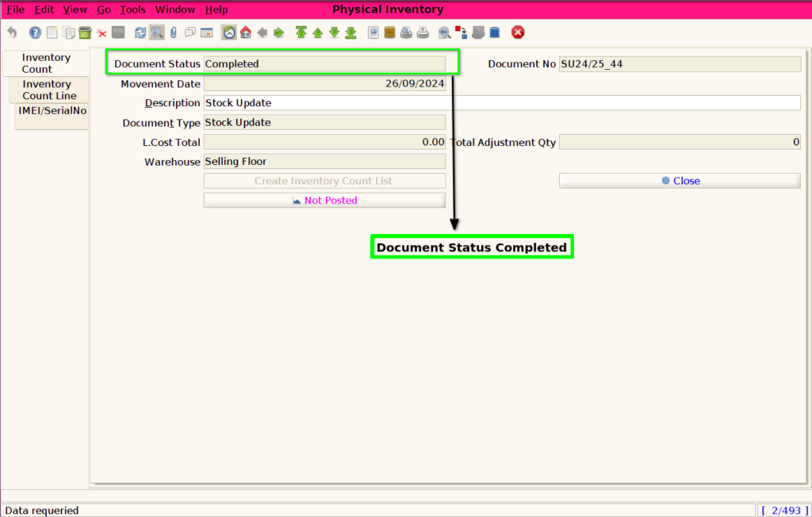Open the Help menu

(216, 10)
